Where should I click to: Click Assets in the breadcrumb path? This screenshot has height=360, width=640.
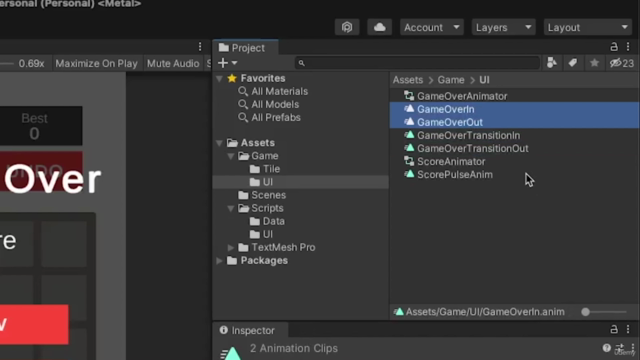pyautogui.click(x=408, y=80)
